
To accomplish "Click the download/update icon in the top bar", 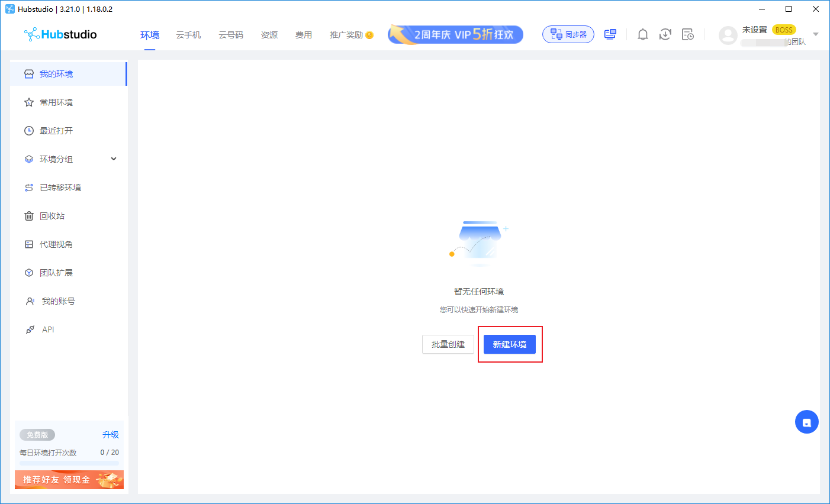I will 665,34.
